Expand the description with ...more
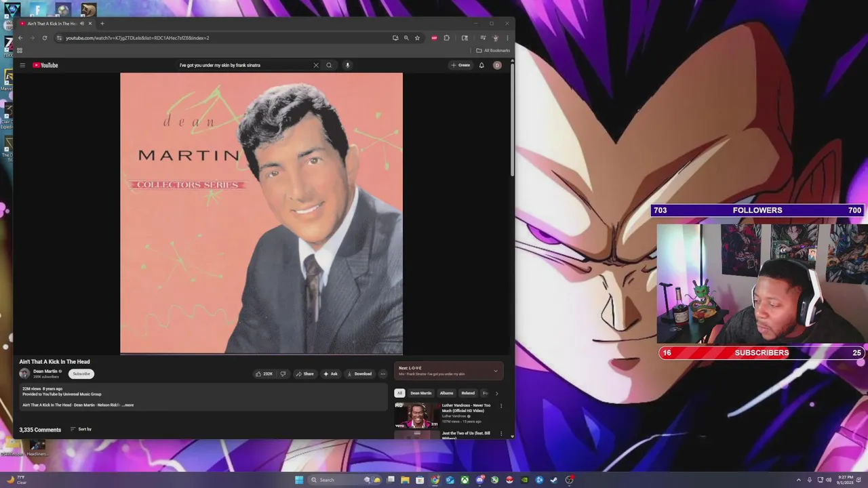This screenshot has width=868, height=488. coord(128,405)
